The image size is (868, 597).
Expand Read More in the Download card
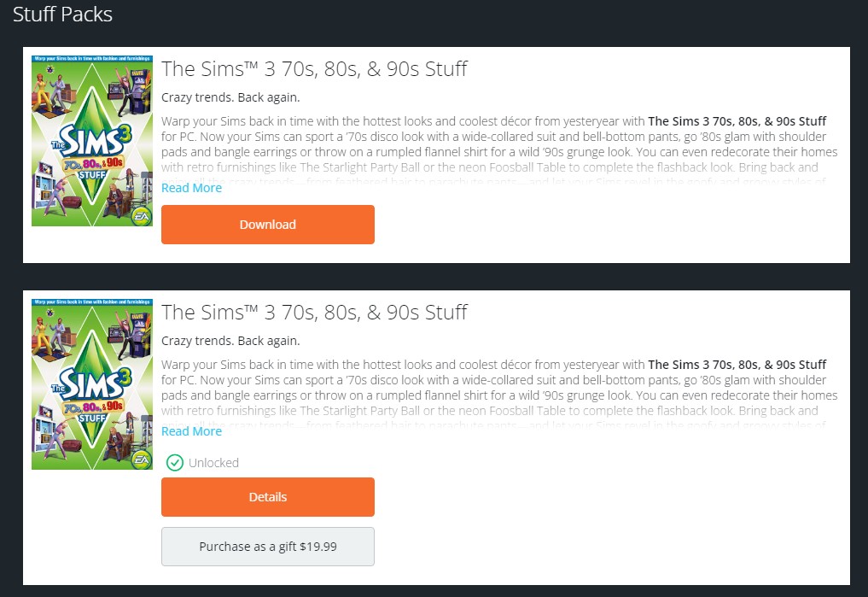(x=191, y=188)
